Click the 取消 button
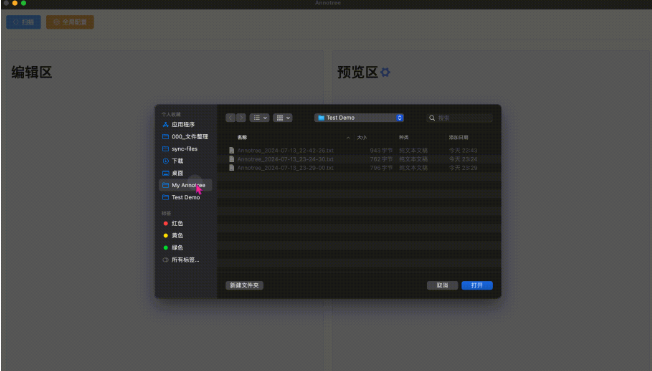 [442, 285]
